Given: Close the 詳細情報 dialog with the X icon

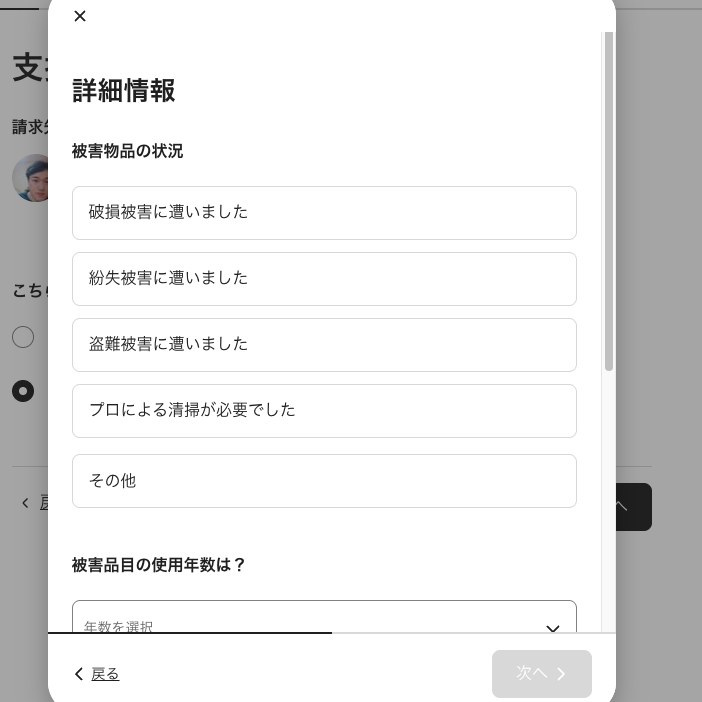Looking at the screenshot, I should 80,16.
